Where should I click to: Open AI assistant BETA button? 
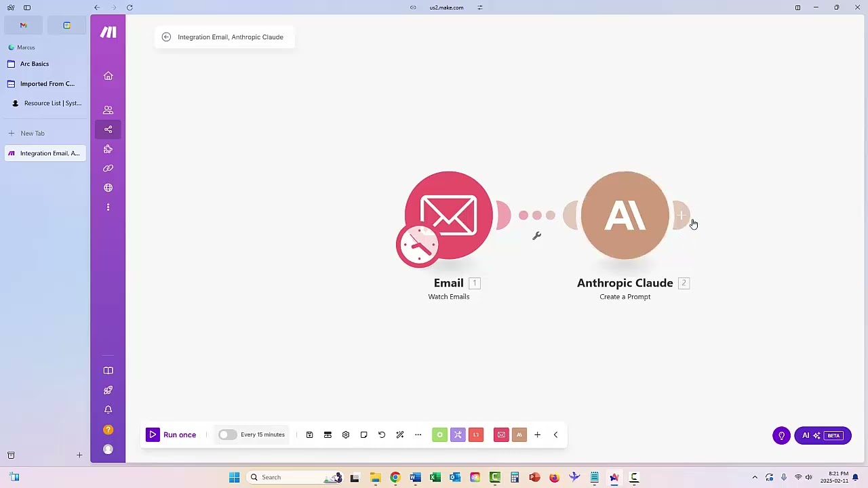(x=823, y=436)
